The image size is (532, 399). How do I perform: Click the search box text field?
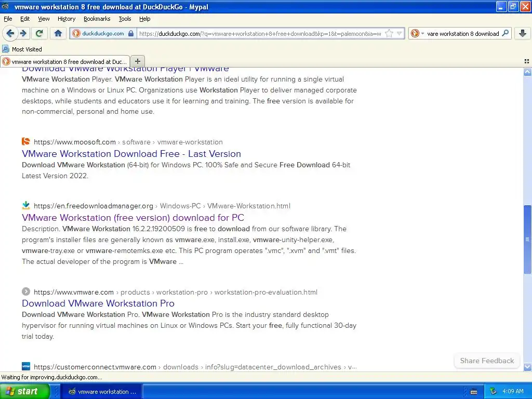[463, 34]
